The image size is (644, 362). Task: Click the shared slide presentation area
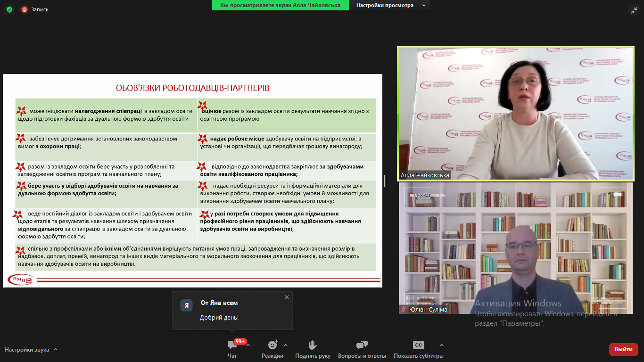(192, 181)
